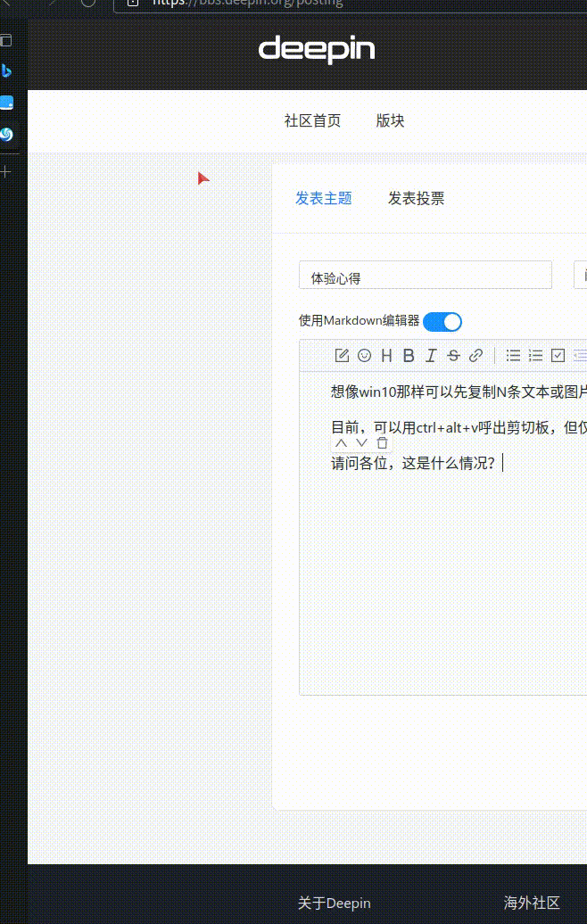Viewport: 587px width, 924px height.
Task: Insert an unordered bullet list
Action: click(x=513, y=355)
